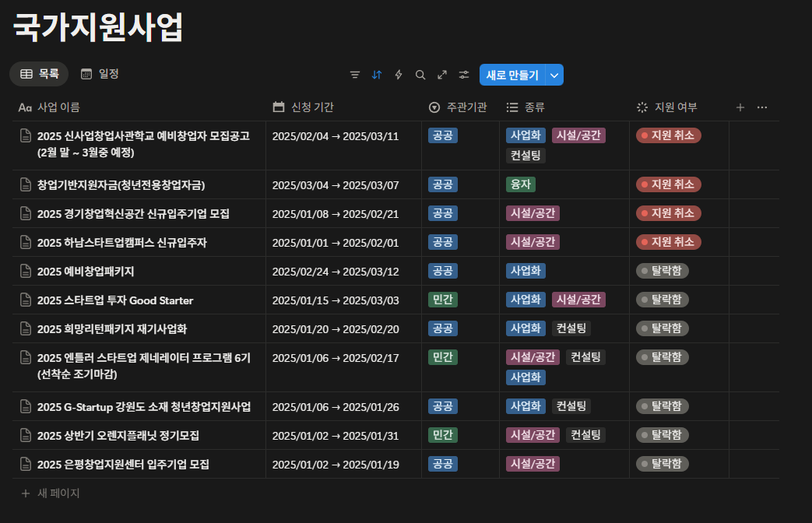Screen dimensions: 812x523
Task: Open the 신청 기간 column header menu
Action: click(304, 107)
